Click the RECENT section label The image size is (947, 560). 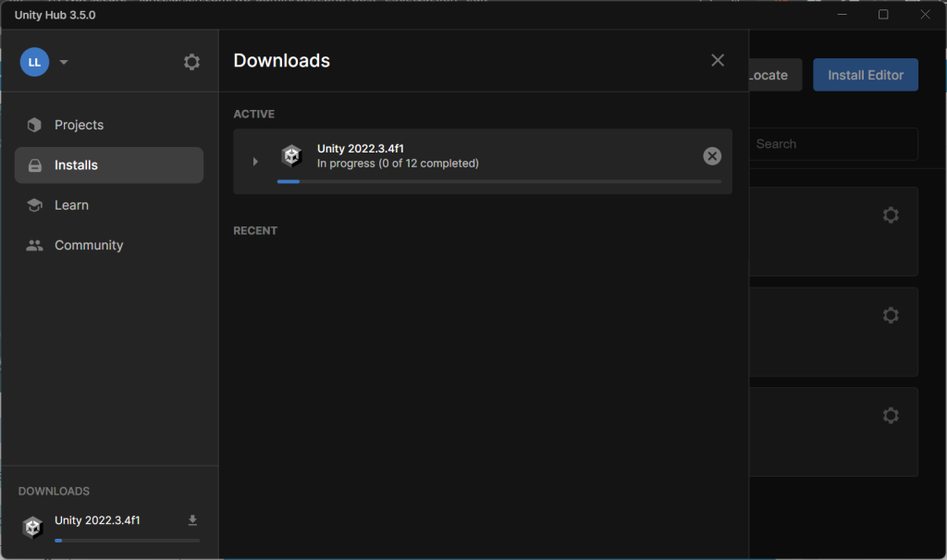255,230
